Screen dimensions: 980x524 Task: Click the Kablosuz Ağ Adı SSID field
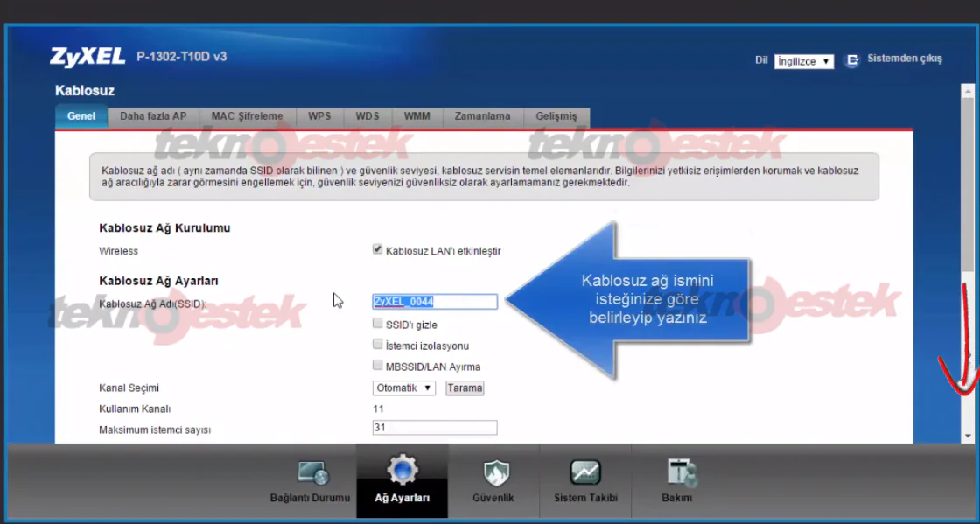[x=435, y=301]
